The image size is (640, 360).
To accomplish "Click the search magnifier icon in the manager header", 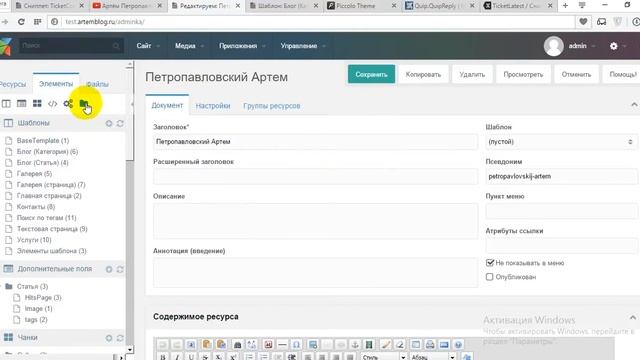I will coord(116,46).
